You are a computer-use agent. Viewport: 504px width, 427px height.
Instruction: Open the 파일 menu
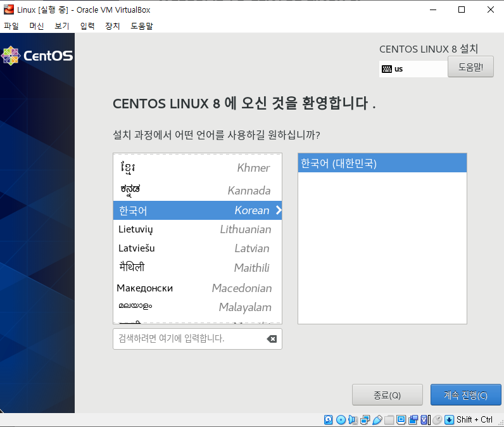11,26
